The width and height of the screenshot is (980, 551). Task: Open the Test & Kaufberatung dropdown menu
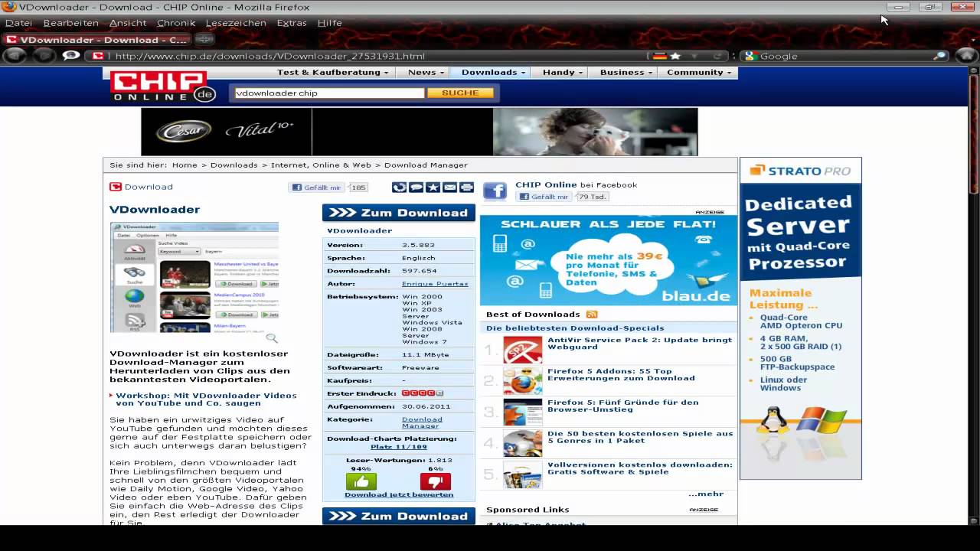click(332, 72)
